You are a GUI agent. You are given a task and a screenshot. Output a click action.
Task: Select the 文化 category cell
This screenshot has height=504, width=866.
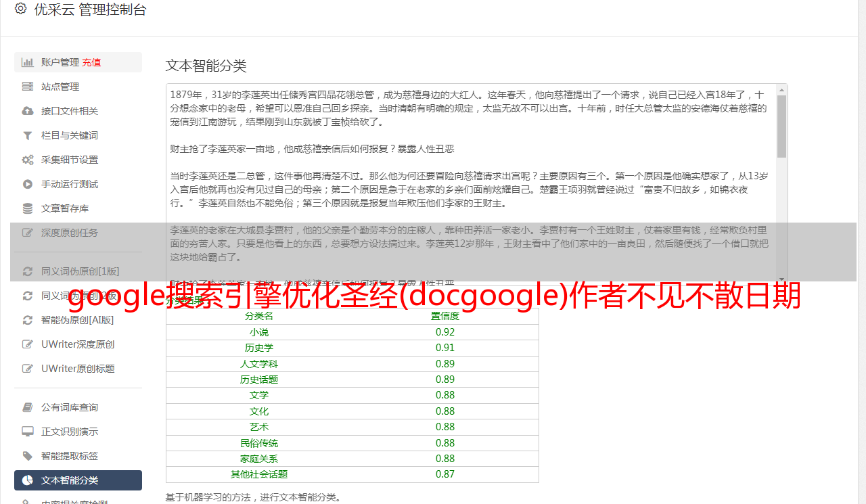(259, 411)
